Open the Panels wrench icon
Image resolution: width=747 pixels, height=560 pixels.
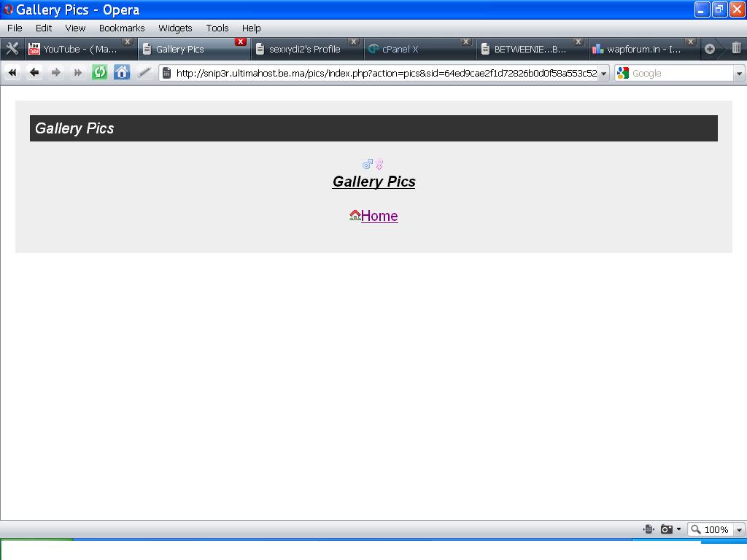click(12, 49)
